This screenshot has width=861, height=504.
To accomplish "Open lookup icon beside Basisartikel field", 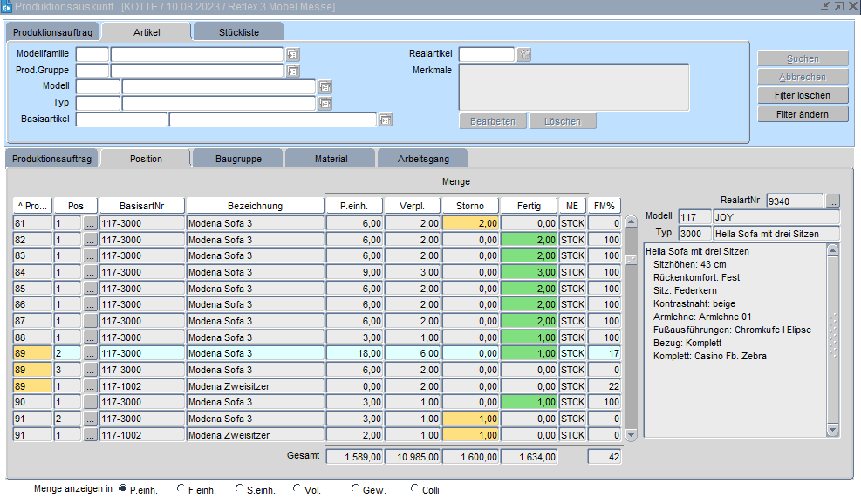I will [x=386, y=120].
